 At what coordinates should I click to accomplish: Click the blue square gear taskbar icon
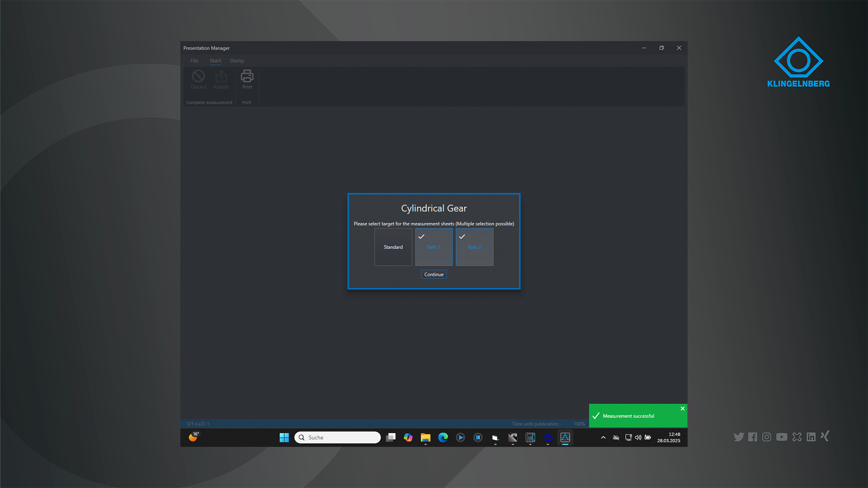point(478,437)
